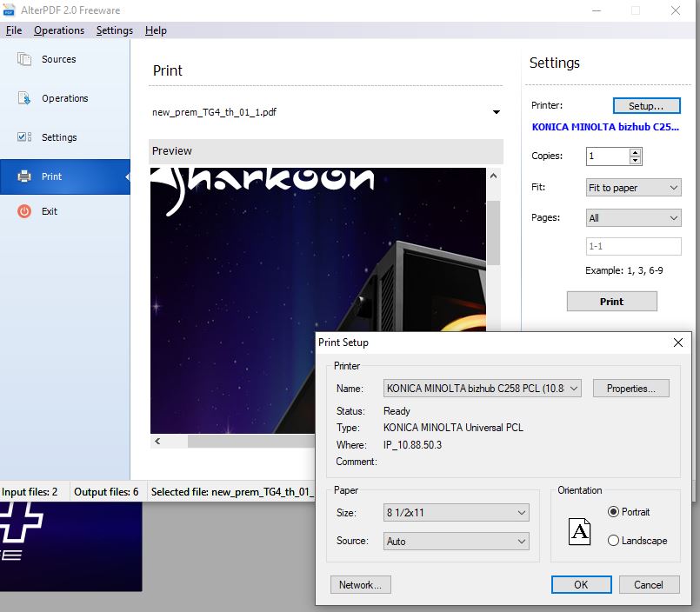Viewport: 700px width, 612px height.
Task: Click the page range field showing 1-1
Action: 634,246
